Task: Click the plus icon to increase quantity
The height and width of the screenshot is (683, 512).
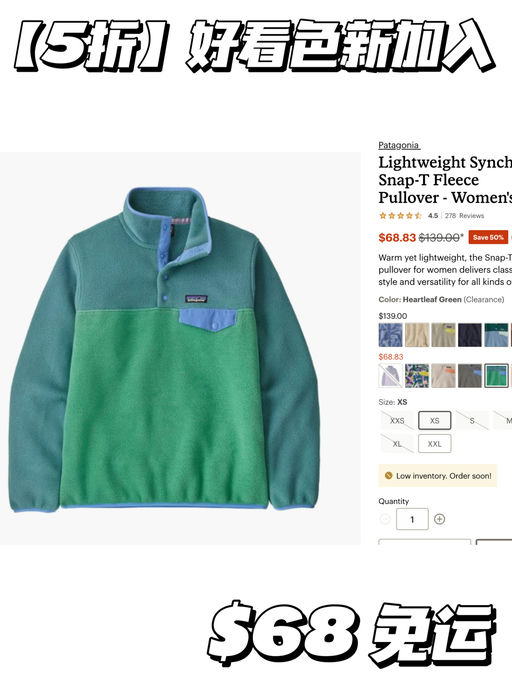Action: pos(439,519)
